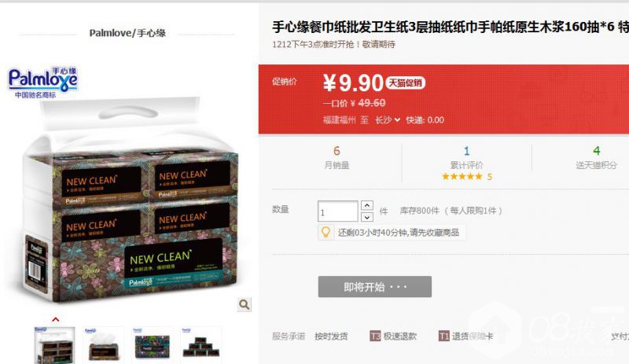Open the 长沙 destination dropdown
The height and width of the screenshot is (364, 629).
click(x=388, y=119)
